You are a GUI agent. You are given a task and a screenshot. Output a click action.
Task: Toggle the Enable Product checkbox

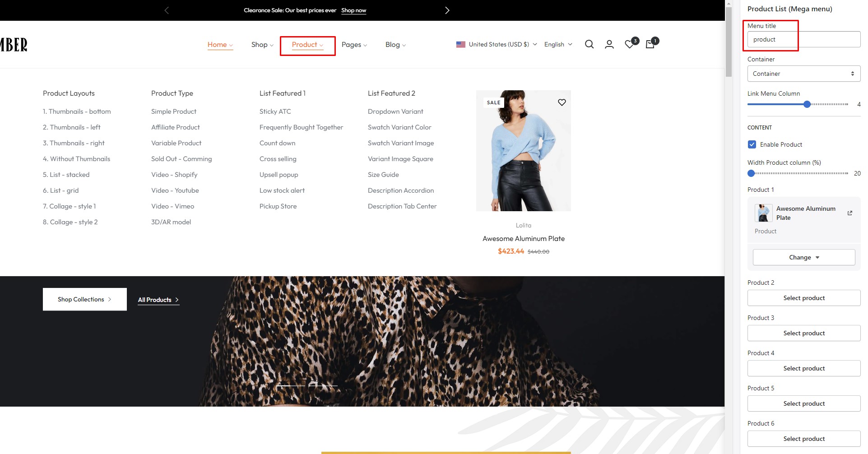(x=752, y=144)
